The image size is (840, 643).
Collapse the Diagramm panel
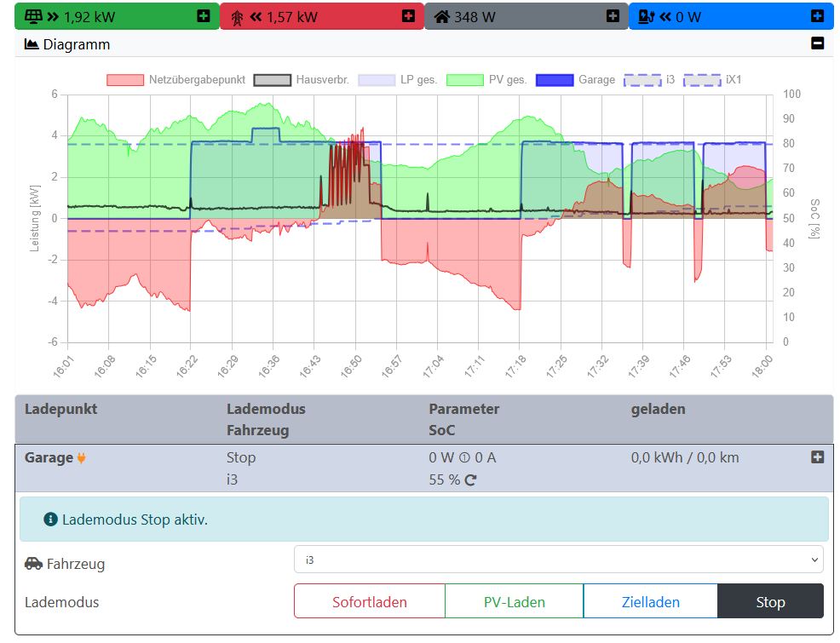click(817, 43)
